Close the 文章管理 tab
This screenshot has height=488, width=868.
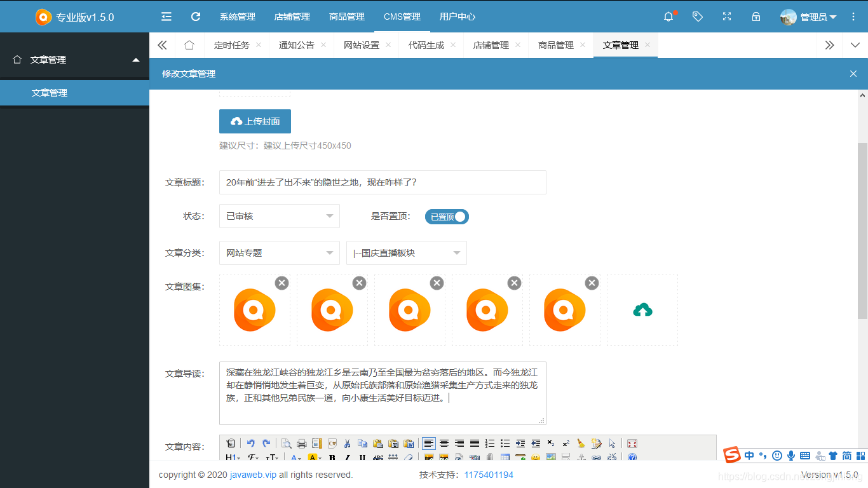pyautogui.click(x=648, y=45)
